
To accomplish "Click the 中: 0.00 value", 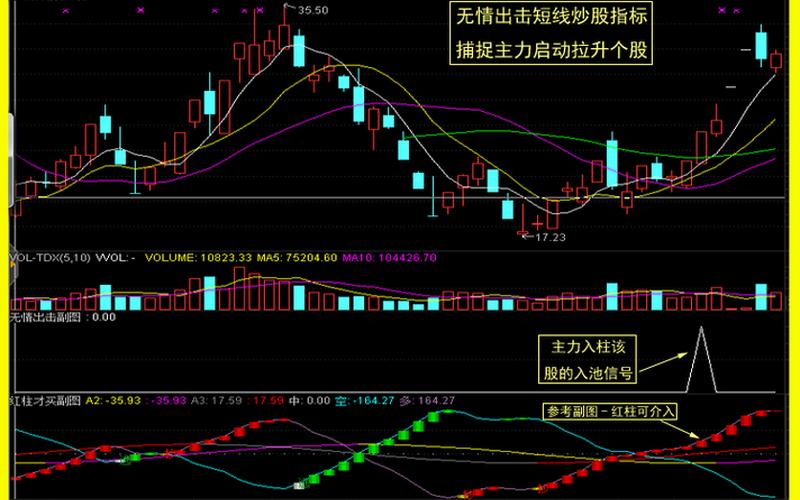I will (309, 401).
